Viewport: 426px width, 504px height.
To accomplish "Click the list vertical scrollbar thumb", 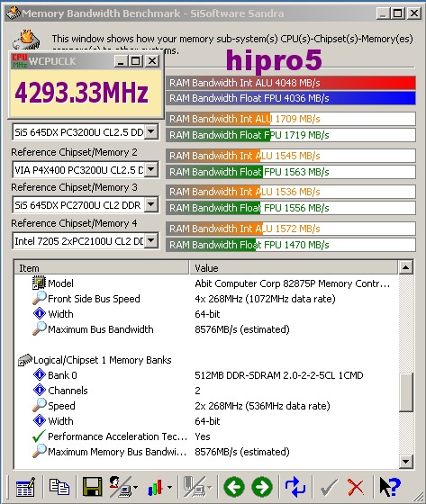I will [405, 392].
